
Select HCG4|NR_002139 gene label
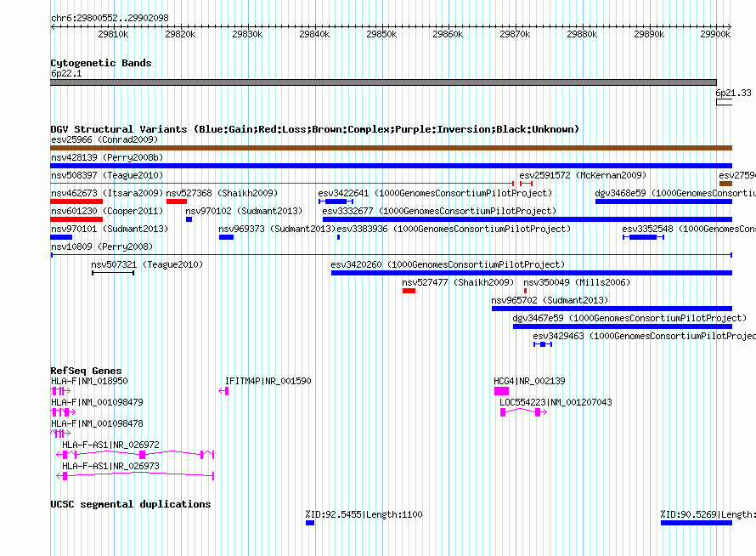click(x=529, y=381)
